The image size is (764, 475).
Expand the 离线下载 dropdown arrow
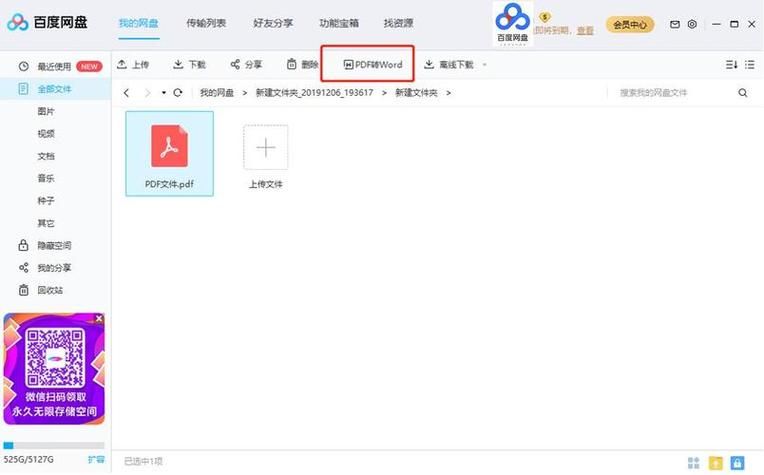click(x=485, y=66)
